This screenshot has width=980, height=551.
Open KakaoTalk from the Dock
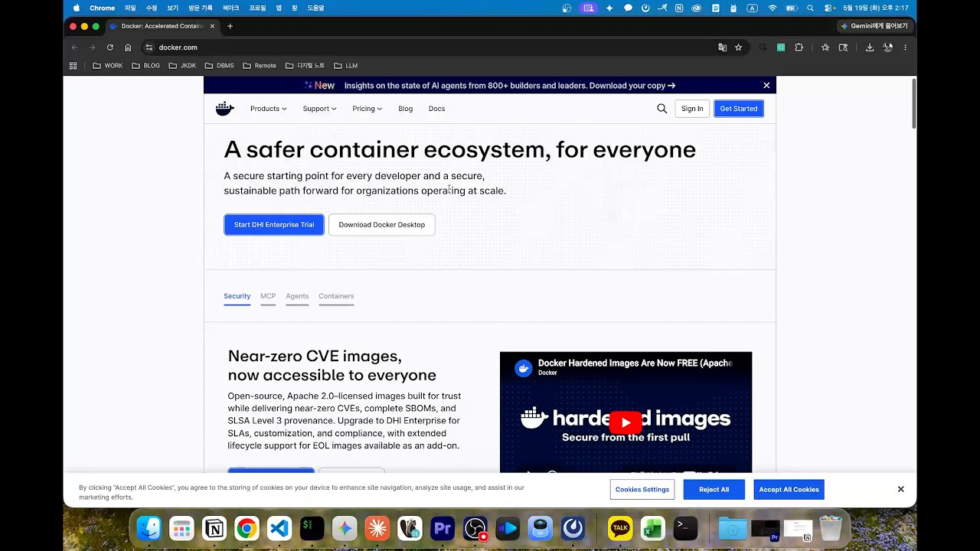click(620, 529)
